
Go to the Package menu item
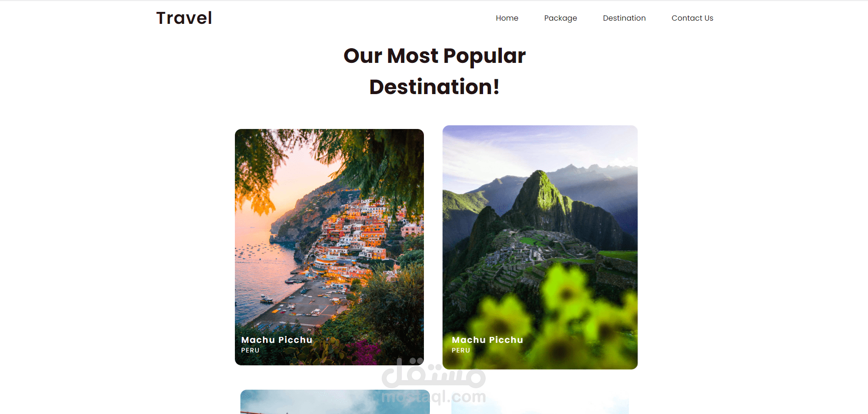coord(561,18)
